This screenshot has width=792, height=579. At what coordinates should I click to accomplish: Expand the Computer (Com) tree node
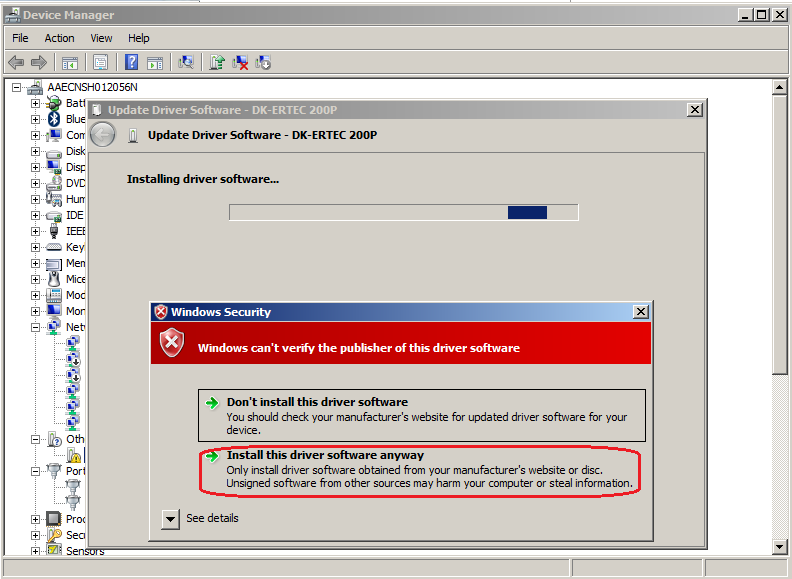(x=35, y=135)
